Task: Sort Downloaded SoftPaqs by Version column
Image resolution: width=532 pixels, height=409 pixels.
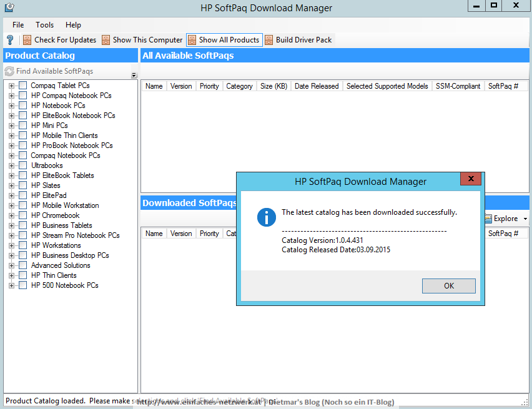Action: [x=181, y=234]
